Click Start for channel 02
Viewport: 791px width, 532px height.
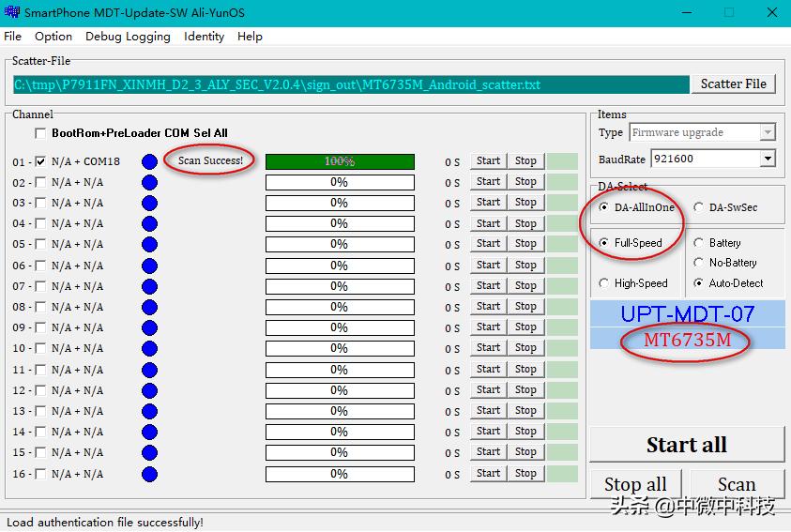[488, 181]
